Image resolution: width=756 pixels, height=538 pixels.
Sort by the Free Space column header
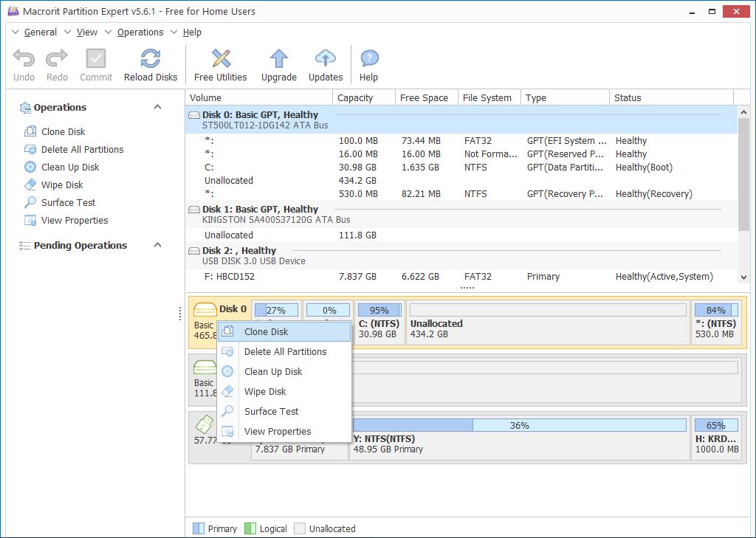(x=424, y=97)
